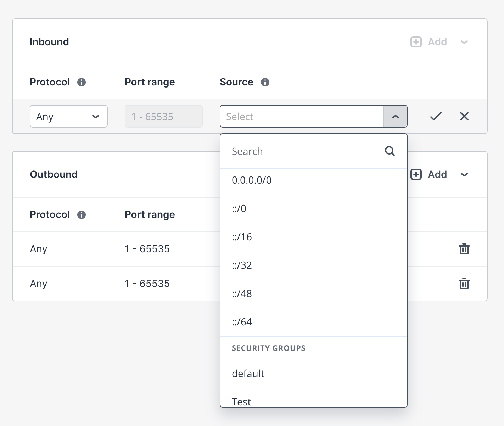The height and width of the screenshot is (426, 504).
Task: Cancel the inbound rule with the X icon
Action: tap(464, 116)
